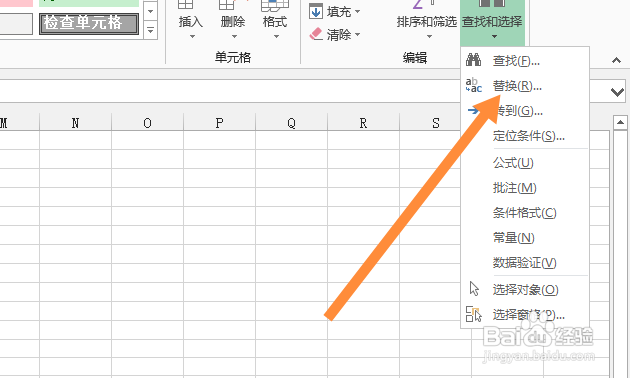Image resolution: width=630 pixels, height=378 pixels.
Task: Click the ab-ac Replace icon
Action: pos(474,85)
